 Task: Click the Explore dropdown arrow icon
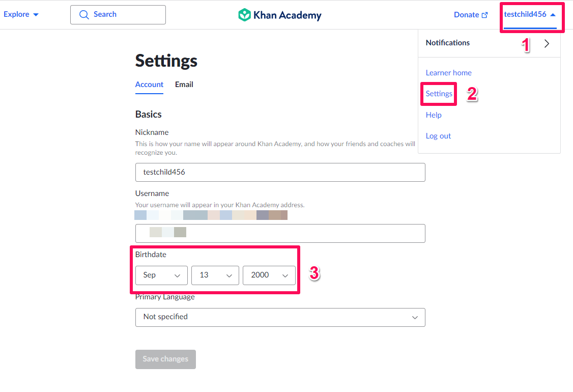coord(36,15)
